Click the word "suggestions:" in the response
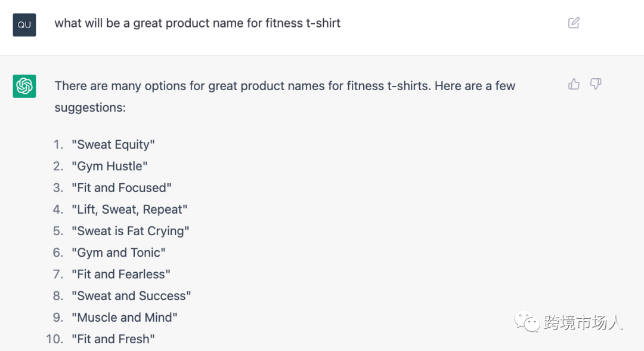 pyautogui.click(x=90, y=107)
